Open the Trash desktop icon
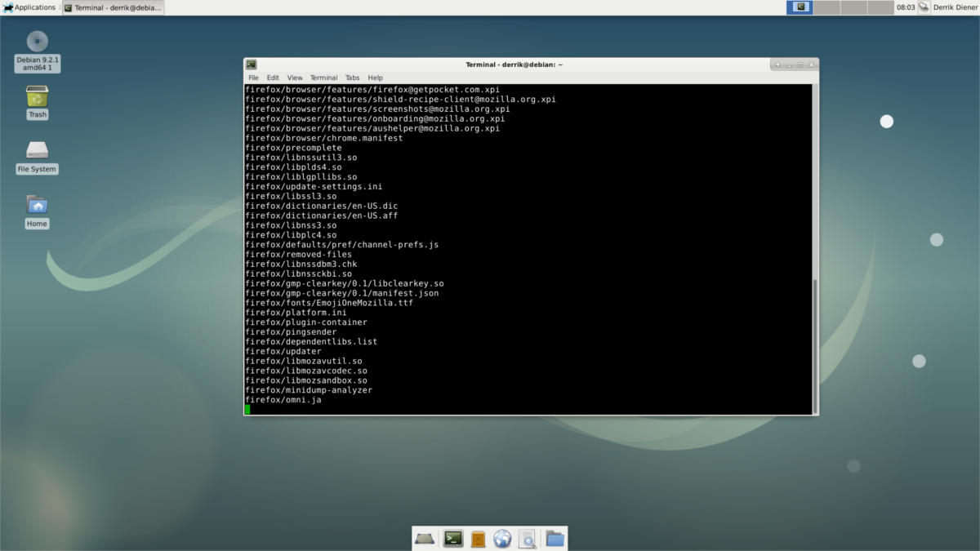The height and width of the screenshot is (551, 980). (38, 98)
